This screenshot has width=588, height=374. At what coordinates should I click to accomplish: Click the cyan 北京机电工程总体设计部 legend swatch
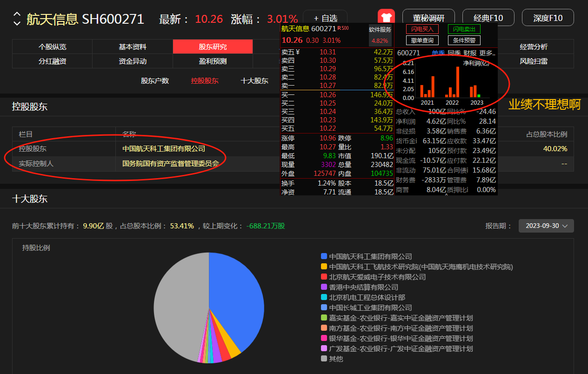(x=324, y=297)
